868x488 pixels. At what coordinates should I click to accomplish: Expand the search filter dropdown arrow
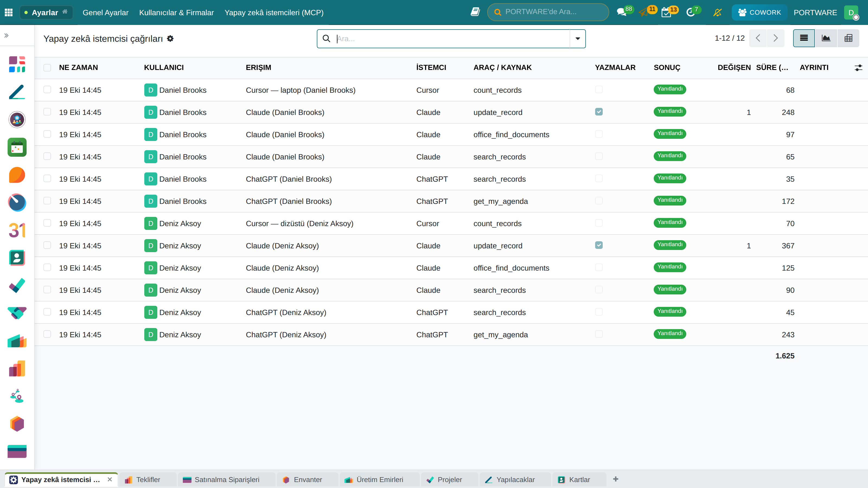click(x=577, y=39)
